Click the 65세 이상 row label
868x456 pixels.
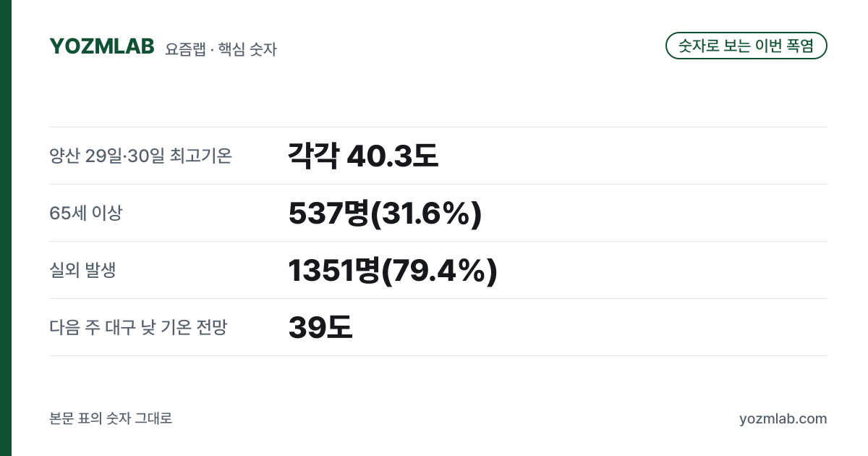[85, 213]
